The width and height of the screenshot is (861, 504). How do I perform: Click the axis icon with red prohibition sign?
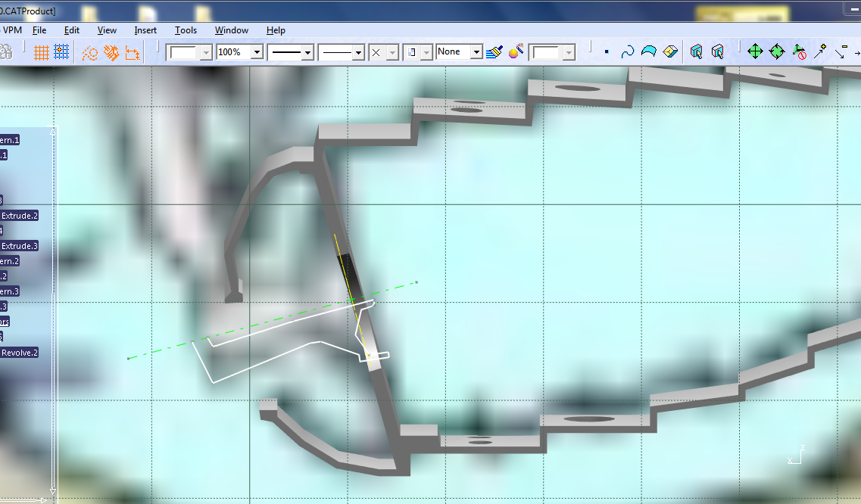[x=799, y=52]
